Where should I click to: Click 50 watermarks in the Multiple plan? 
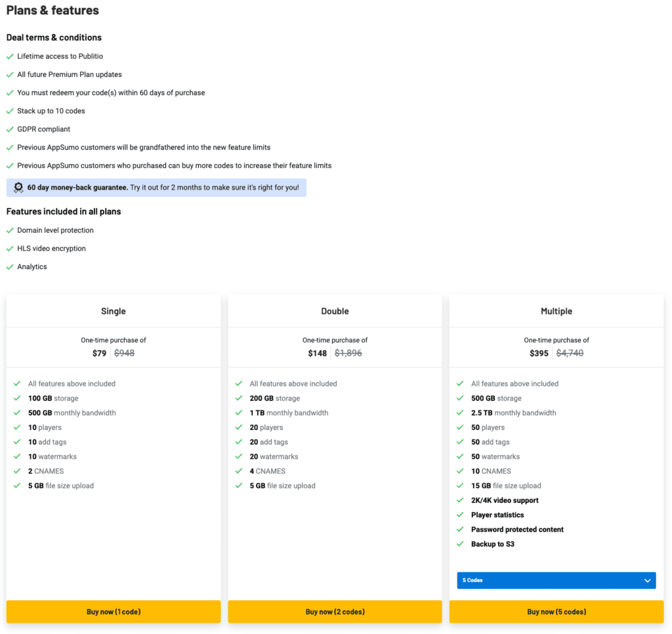pos(495,457)
